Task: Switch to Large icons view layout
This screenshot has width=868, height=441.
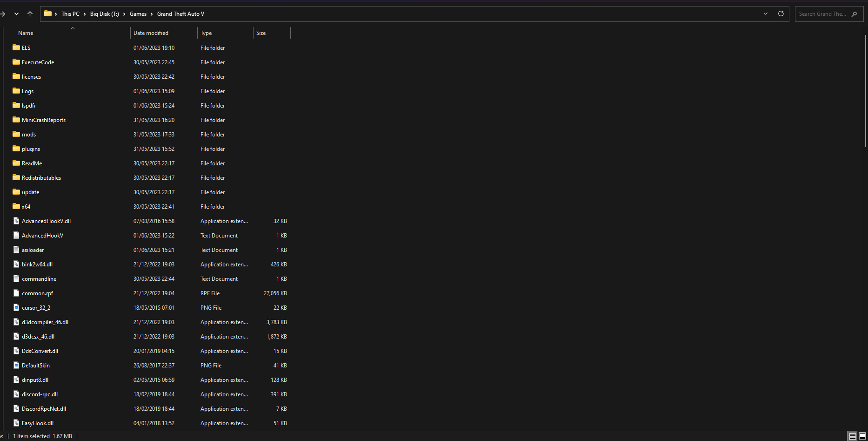Action: [862, 436]
